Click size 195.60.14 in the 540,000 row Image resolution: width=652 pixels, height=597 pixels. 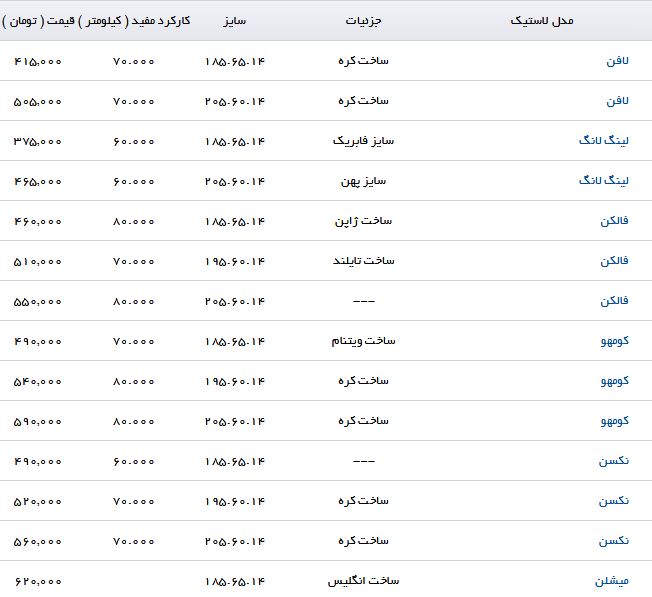(x=235, y=381)
